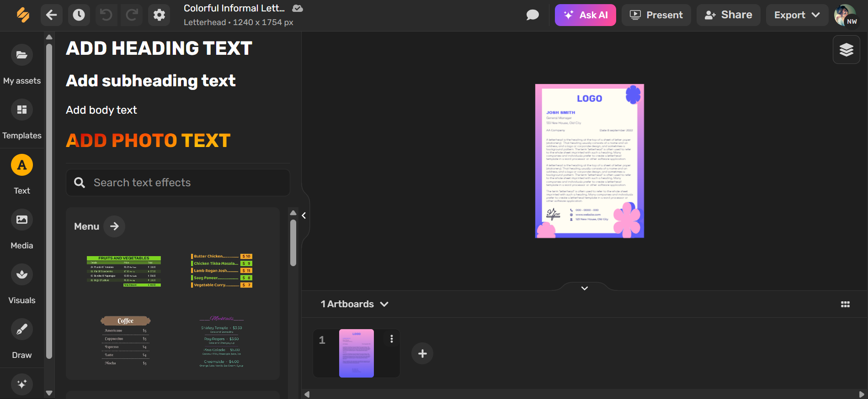The width and height of the screenshot is (868, 399).
Task: Select the Coffee menu template
Action: coord(126,341)
